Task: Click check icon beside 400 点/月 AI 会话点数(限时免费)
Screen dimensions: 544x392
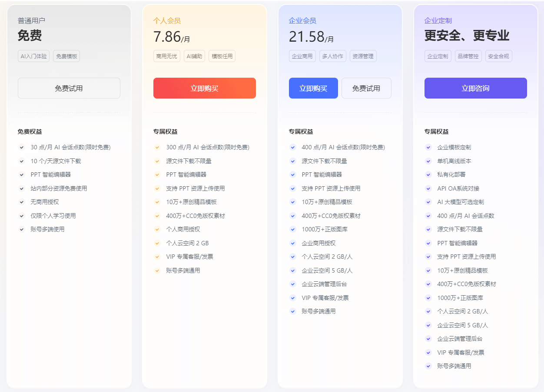Action: tap(293, 147)
